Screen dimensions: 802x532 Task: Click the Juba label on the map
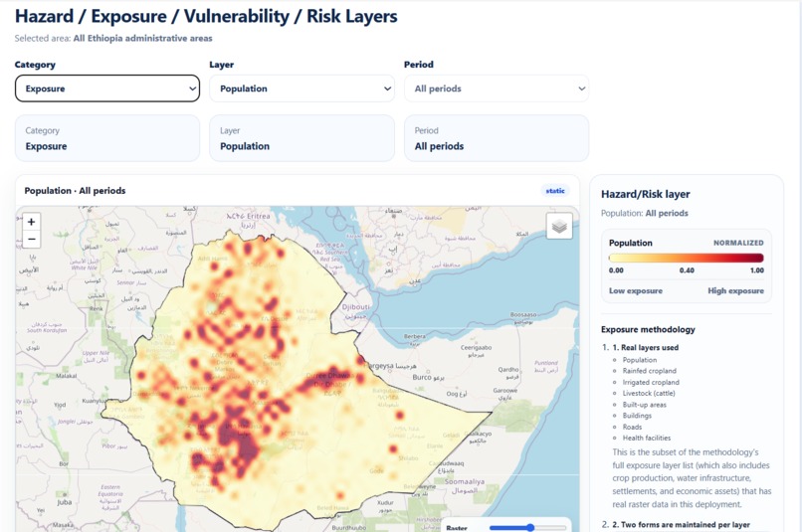point(64,502)
